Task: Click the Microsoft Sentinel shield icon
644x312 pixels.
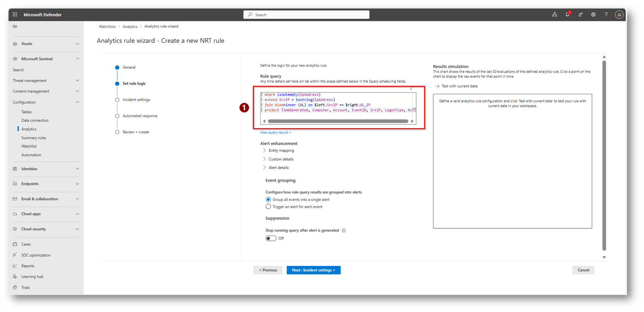Action: click(15, 59)
